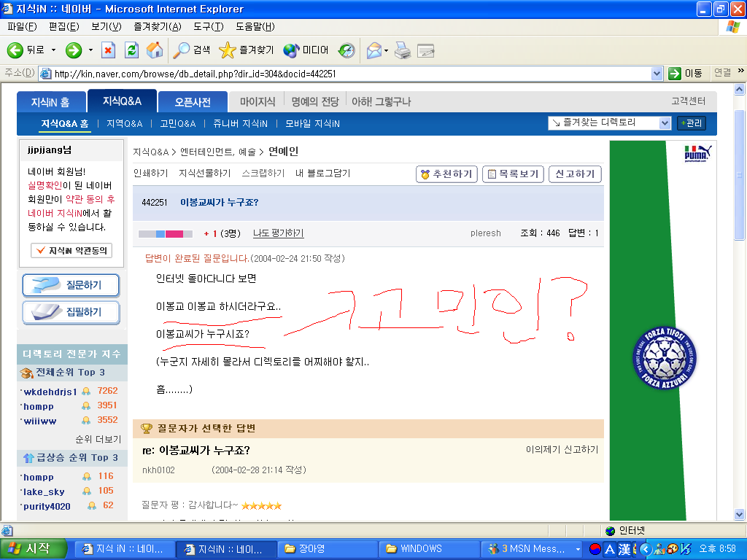Open 3 MSN Messenger taskbar group

[x=531, y=548]
